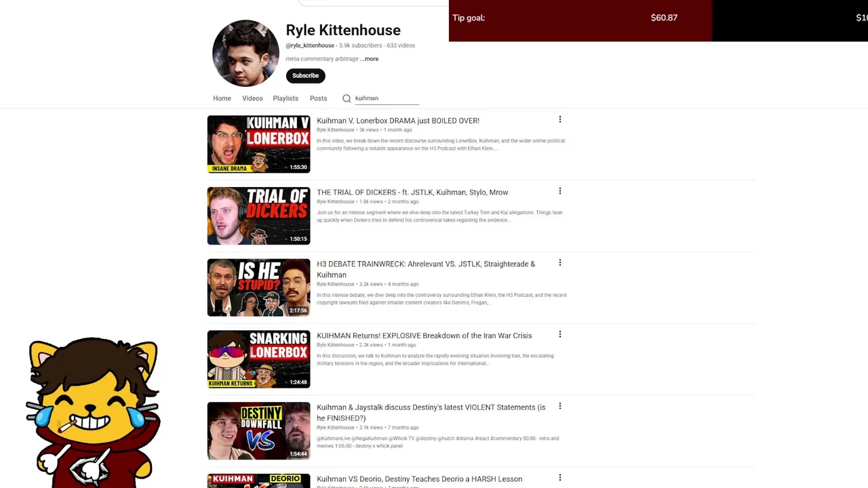Click the $60.87 tip amount
The image size is (868, 488).
coord(664,18)
